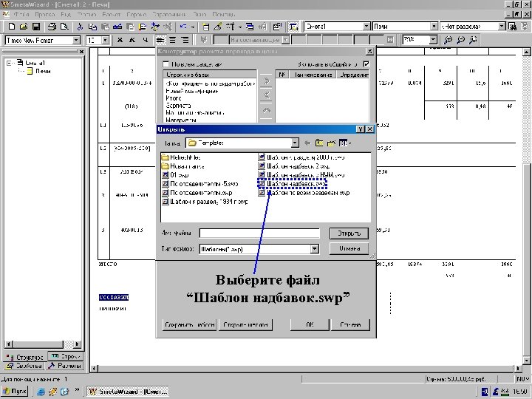Open the Печи object dropdown

tap(434, 26)
